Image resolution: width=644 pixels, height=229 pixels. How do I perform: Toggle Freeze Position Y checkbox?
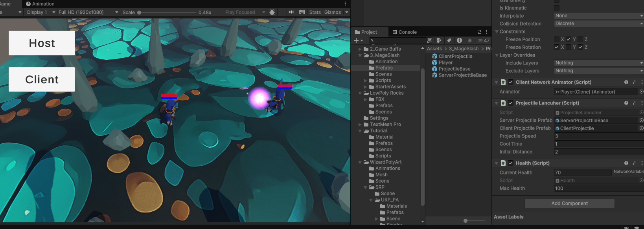click(x=569, y=39)
